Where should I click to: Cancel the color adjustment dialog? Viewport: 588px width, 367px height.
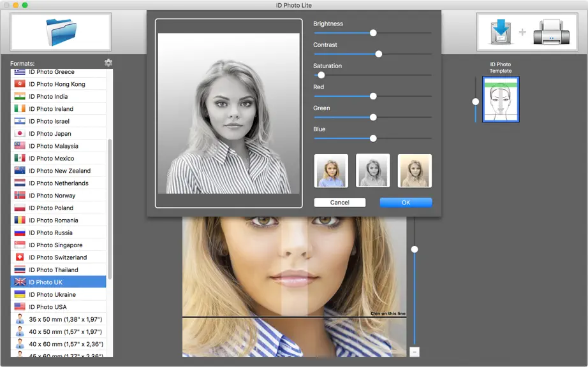point(340,202)
